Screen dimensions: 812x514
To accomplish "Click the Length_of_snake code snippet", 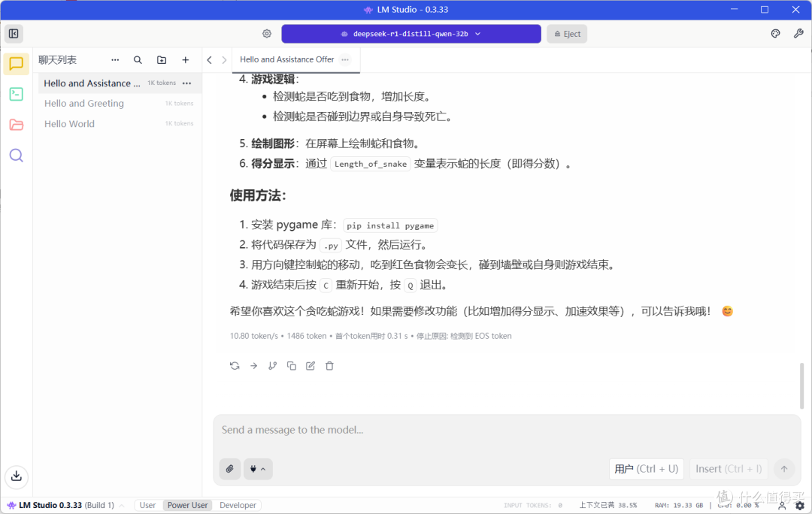I will click(x=370, y=164).
